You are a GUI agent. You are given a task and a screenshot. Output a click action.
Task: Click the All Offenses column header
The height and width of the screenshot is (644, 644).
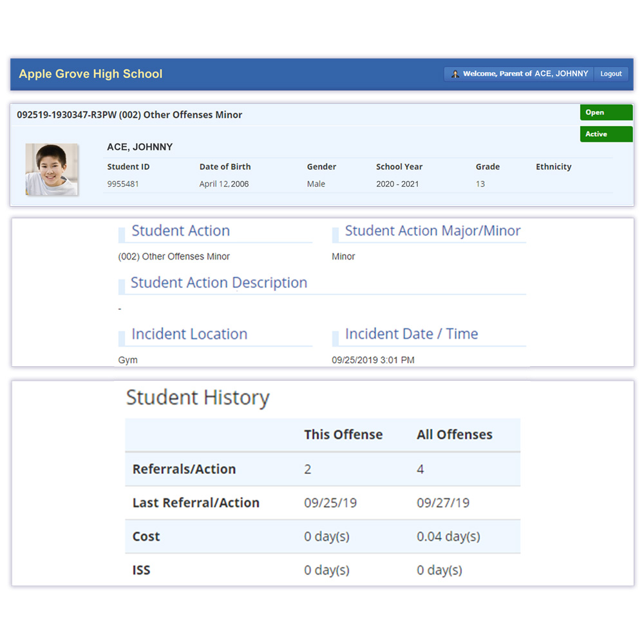(x=454, y=435)
